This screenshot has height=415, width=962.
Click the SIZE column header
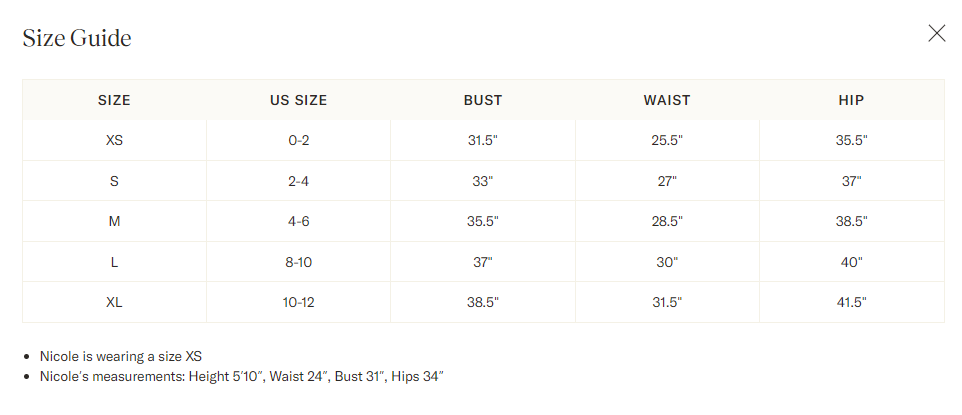[114, 100]
